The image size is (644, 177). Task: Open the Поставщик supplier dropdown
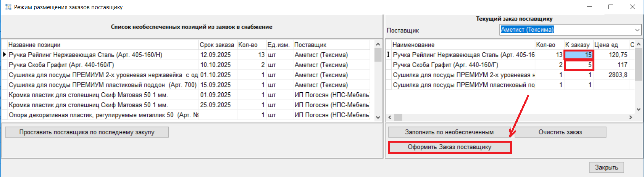(x=637, y=30)
